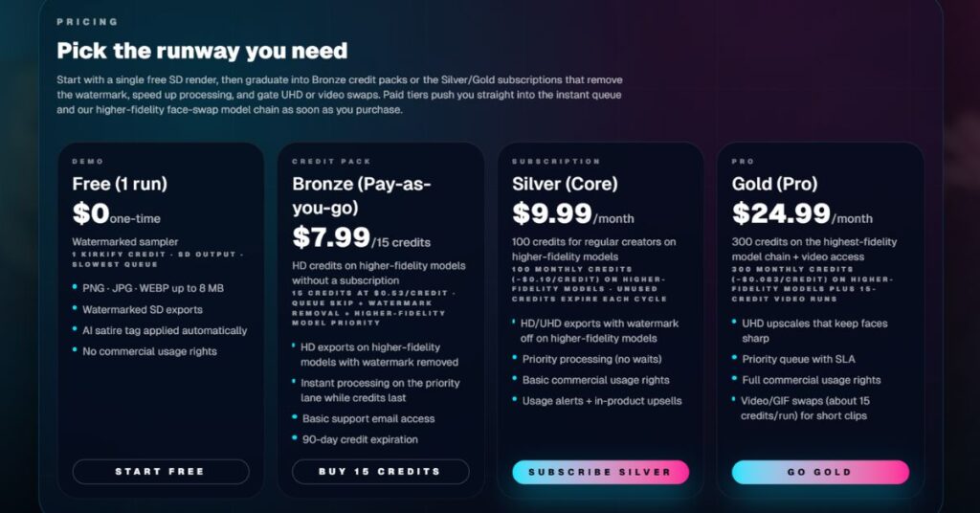Click the "Full commercial usage rights" bullet

point(811,380)
